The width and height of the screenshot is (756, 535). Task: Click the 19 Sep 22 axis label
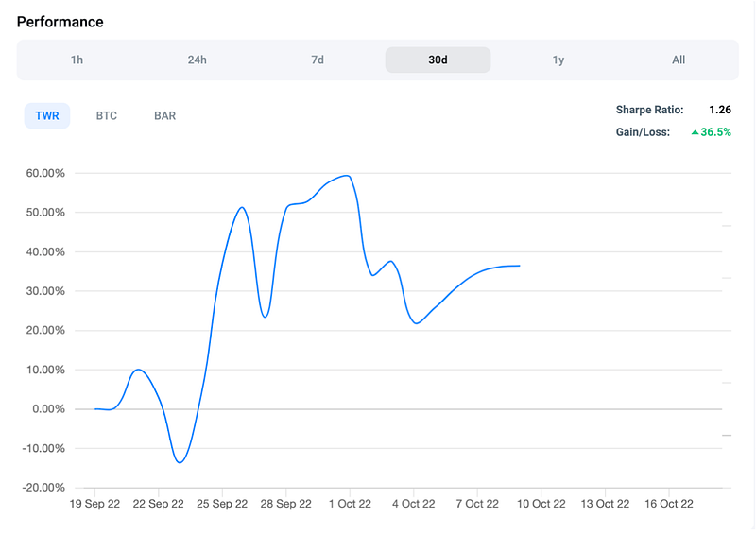tap(94, 505)
